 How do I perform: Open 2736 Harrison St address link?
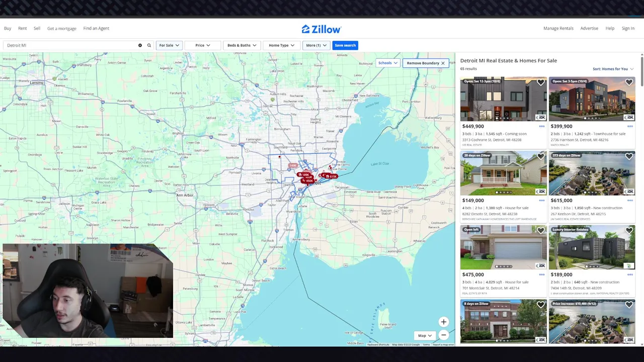click(x=579, y=140)
